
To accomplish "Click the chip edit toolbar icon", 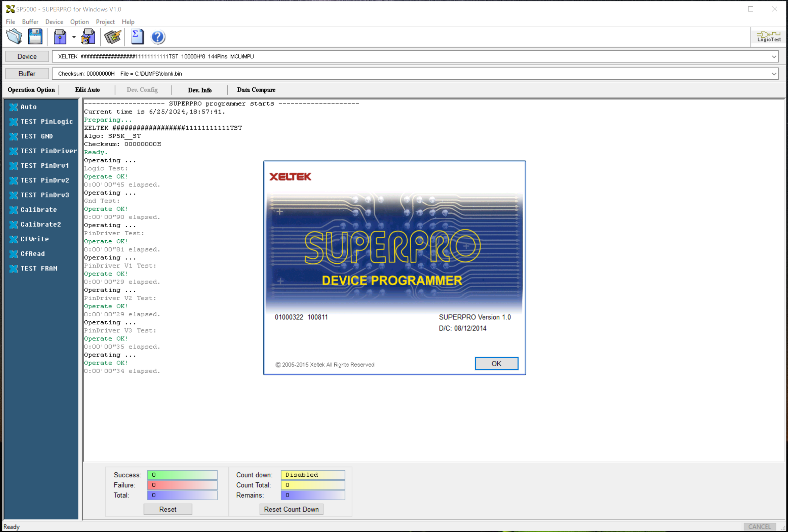I will point(112,36).
